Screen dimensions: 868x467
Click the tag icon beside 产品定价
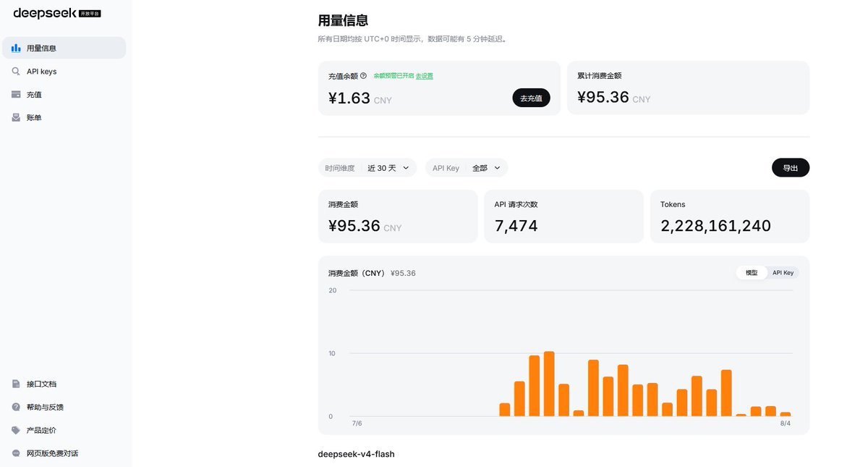tap(16, 430)
